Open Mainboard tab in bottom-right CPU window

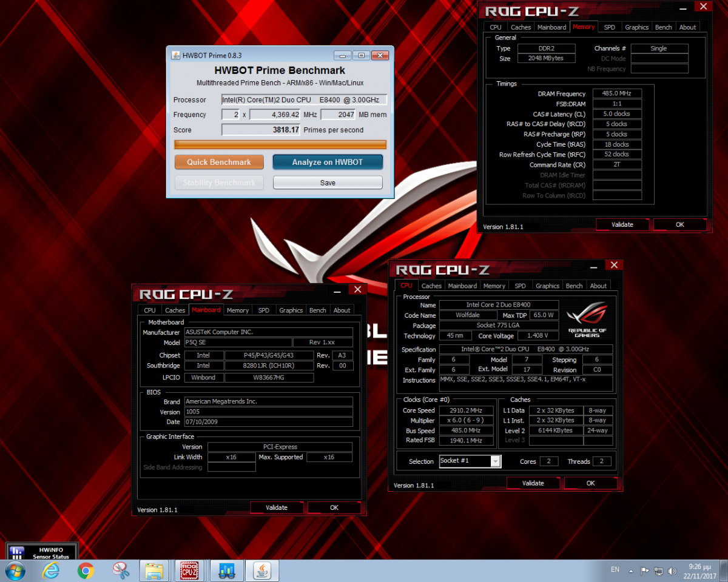[x=463, y=286]
